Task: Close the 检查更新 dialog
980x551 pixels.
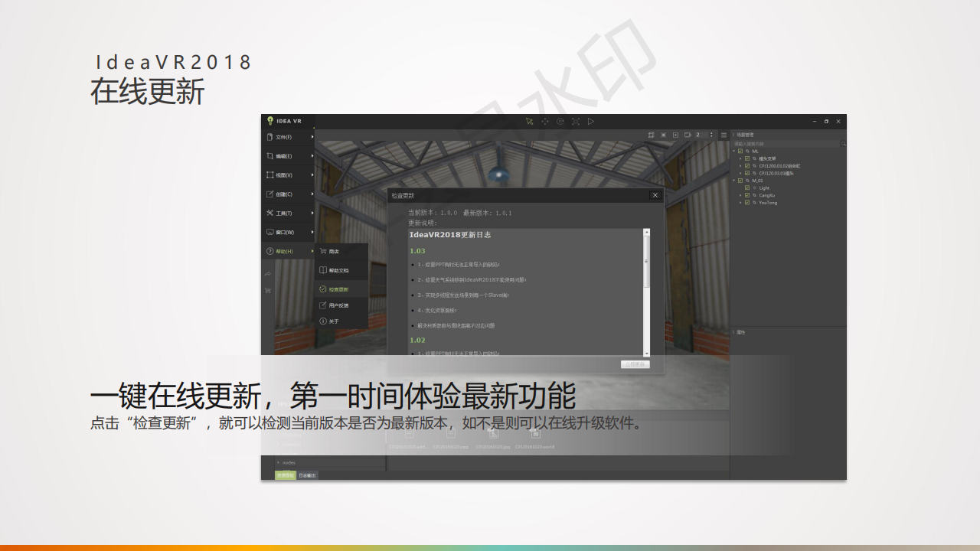Action: coord(655,195)
